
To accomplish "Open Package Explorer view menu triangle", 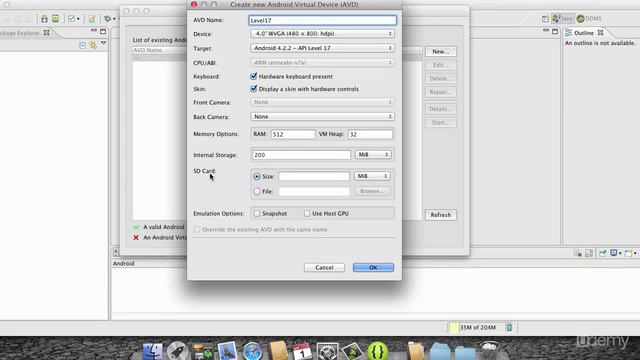I will pyautogui.click(x=103, y=43).
